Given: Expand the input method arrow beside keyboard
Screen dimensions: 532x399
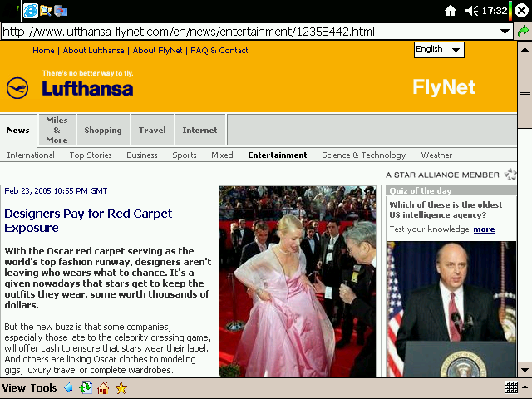Looking at the screenshot, I should click(525, 387).
